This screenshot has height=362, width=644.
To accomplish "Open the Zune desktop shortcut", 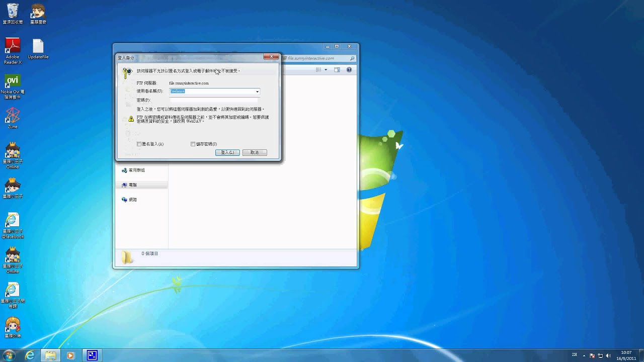I will click(13, 118).
